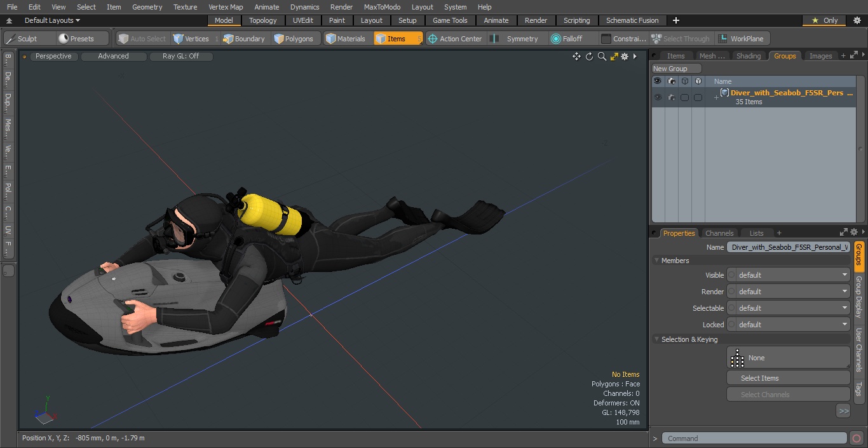
Task: Click the Command input field
Action: point(754,438)
